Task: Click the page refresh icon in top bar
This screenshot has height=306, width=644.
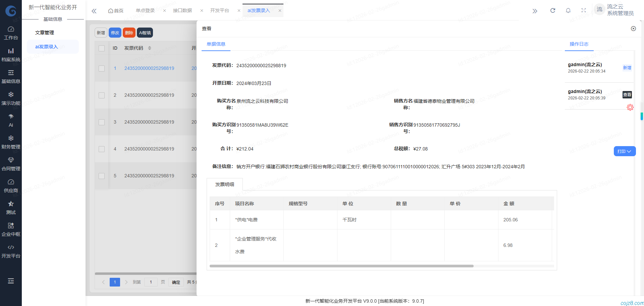Action: [x=552, y=10]
